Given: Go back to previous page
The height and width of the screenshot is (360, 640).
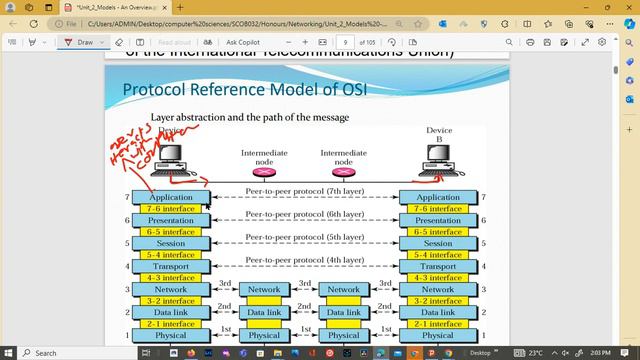Looking at the screenshot, I should click(x=13, y=24).
